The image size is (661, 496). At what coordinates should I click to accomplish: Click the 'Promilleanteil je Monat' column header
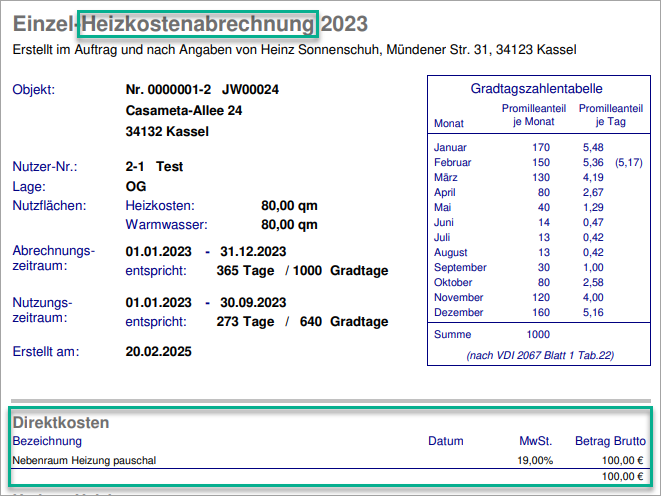(x=534, y=115)
